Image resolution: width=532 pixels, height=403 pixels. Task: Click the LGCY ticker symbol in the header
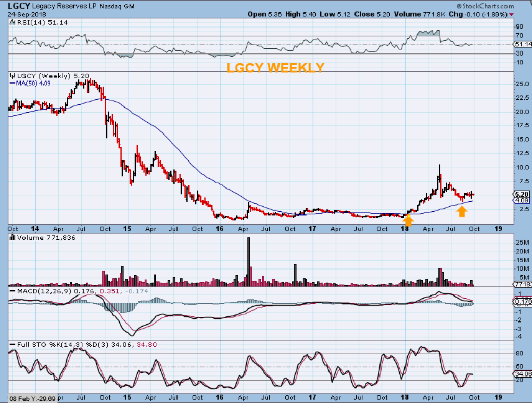19,6
